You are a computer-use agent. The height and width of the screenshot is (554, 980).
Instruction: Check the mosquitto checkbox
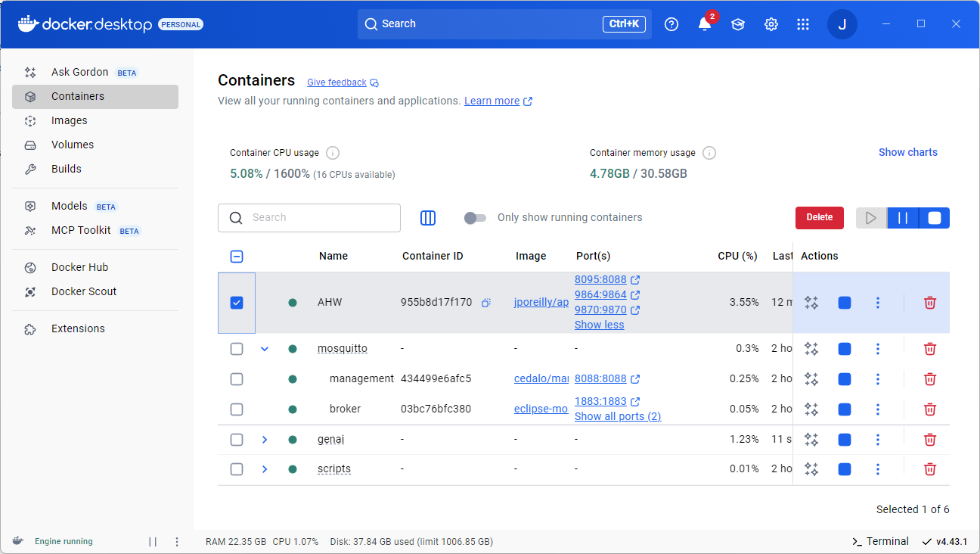pyautogui.click(x=237, y=349)
